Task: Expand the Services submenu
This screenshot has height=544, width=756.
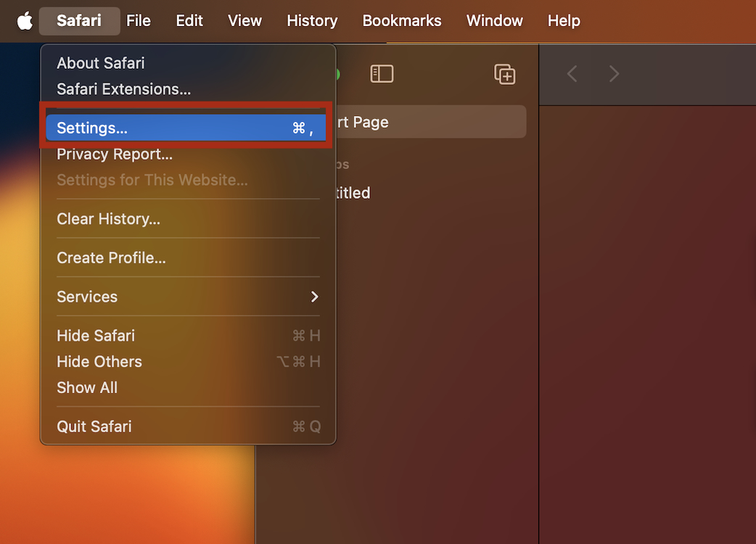Action: [87, 296]
